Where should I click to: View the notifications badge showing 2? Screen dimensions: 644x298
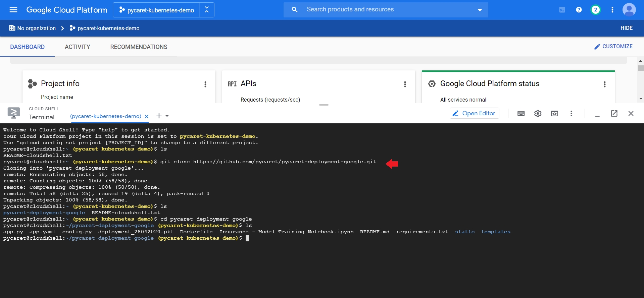tap(596, 10)
